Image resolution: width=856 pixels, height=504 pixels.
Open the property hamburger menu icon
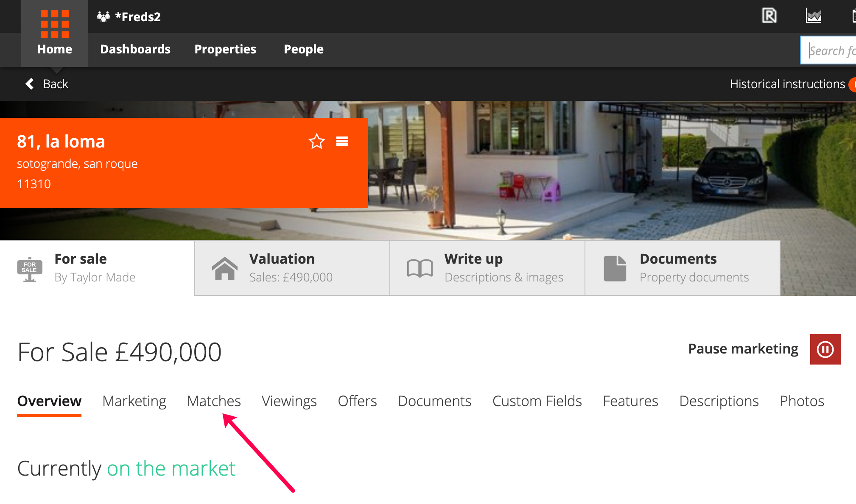coord(342,141)
